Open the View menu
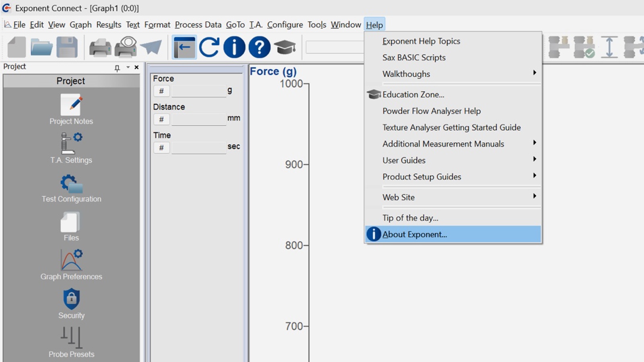The image size is (644, 362). 56,25
